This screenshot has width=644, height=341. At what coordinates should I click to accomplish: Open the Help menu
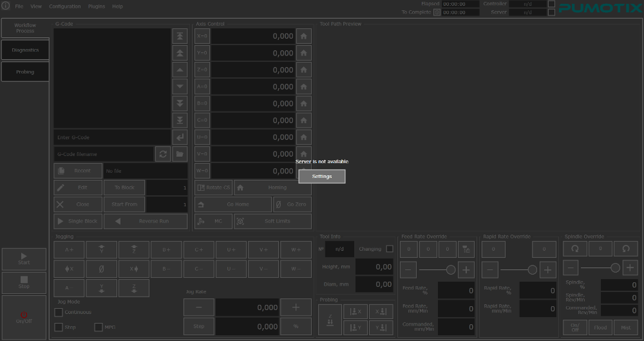117,6
